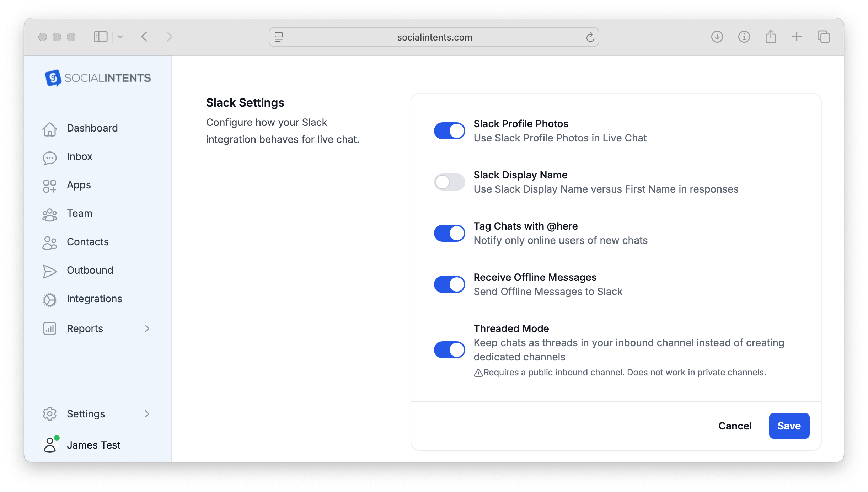The height and width of the screenshot is (492, 868).
Task: Click the Cancel button
Action: coord(735,426)
